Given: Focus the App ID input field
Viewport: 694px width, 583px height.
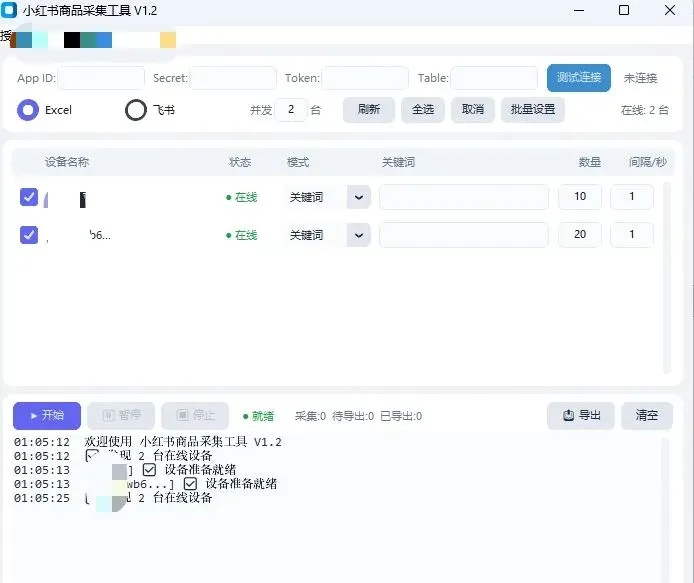Looking at the screenshot, I should click(101, 78).
